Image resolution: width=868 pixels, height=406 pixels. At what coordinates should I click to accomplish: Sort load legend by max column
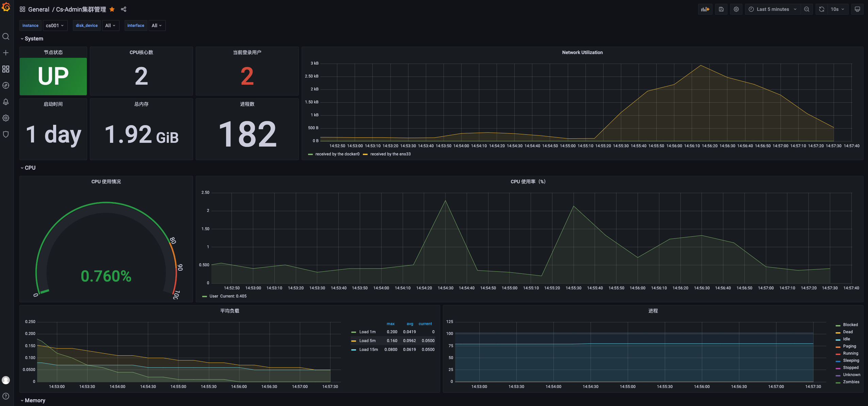point(390,324)
